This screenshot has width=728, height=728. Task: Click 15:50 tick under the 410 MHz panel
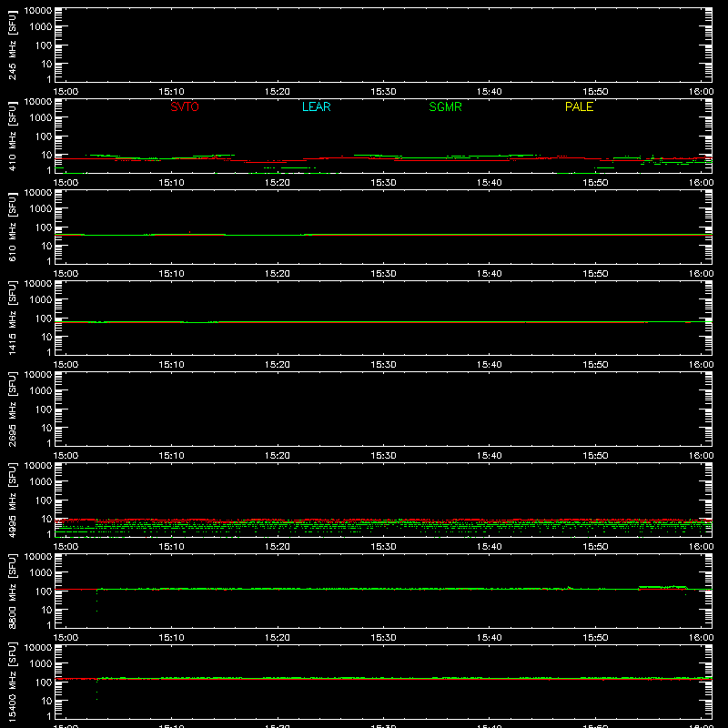[595, 183]
